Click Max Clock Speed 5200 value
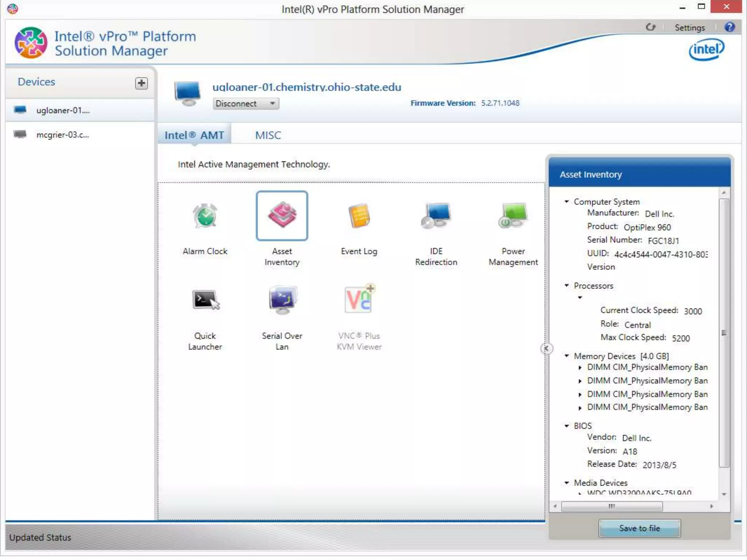747x560 pixels. 681,338
